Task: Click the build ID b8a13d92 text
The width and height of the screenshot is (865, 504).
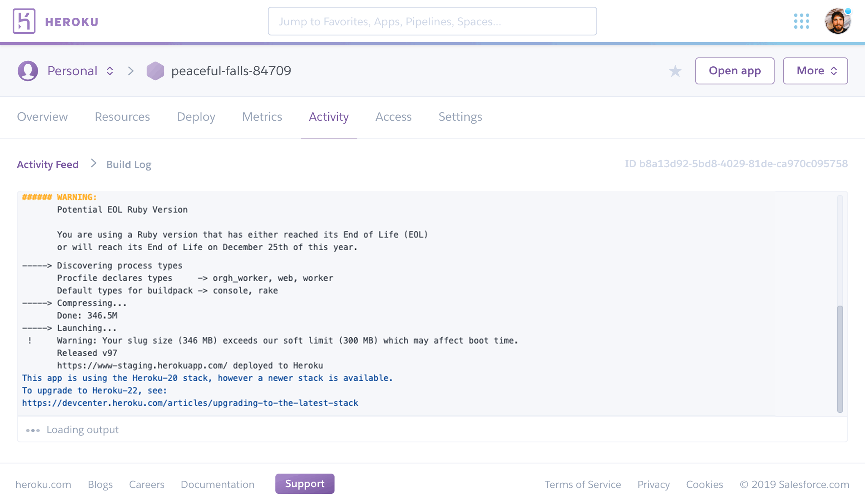Action: (736, 164)
